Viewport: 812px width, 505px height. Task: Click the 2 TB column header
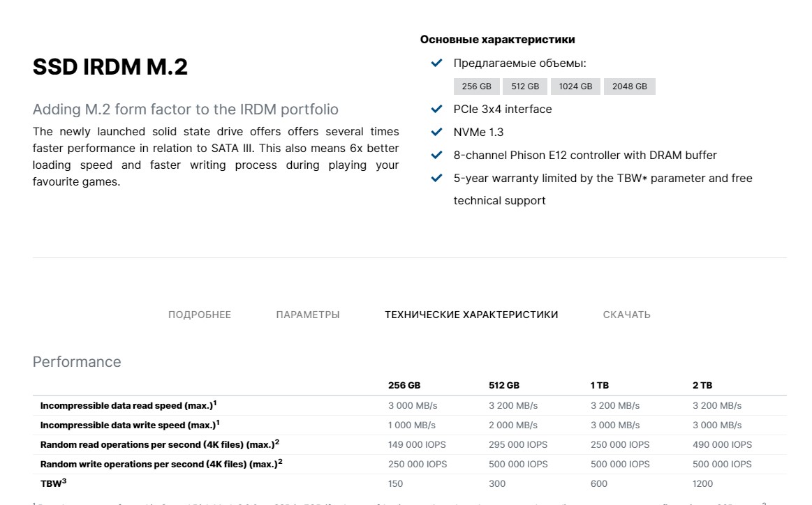702,386
